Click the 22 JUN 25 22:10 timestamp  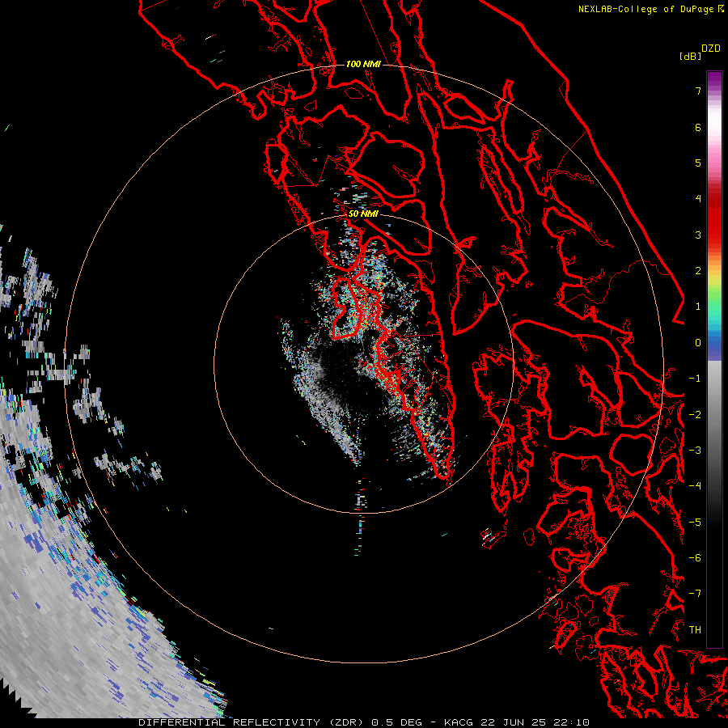click(535, 722)
